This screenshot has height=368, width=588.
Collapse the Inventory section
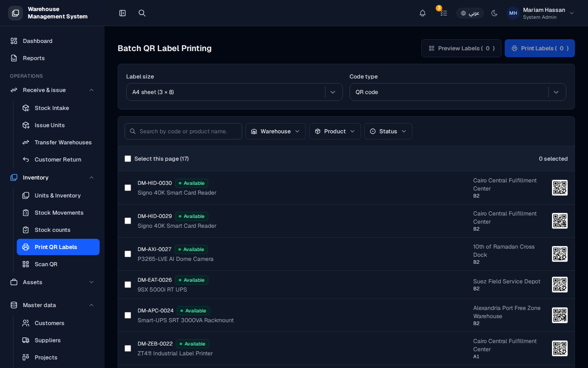52,177
